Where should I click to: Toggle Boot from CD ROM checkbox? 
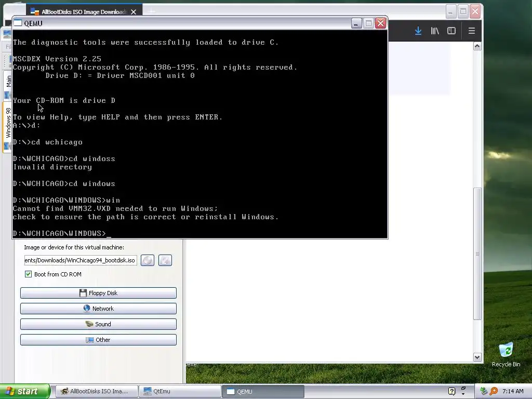pyautogui.click(x=28, y=274)
